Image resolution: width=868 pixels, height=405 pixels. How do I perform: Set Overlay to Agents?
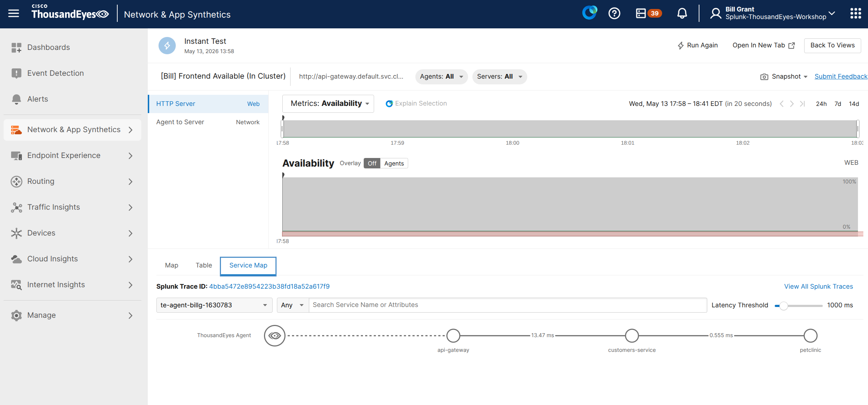pos(394,163)
